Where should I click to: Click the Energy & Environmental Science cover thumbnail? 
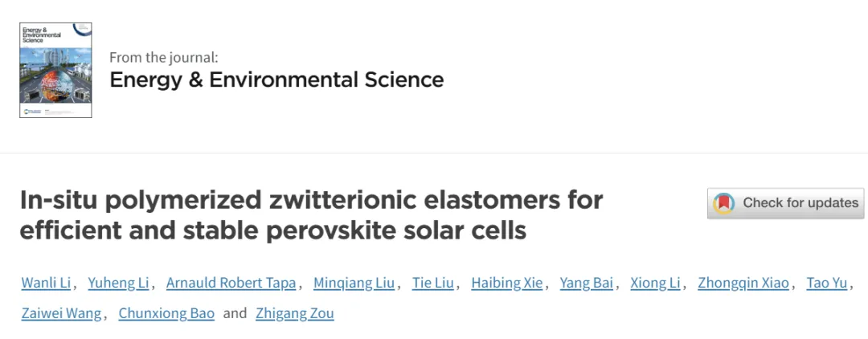[55, 71]
